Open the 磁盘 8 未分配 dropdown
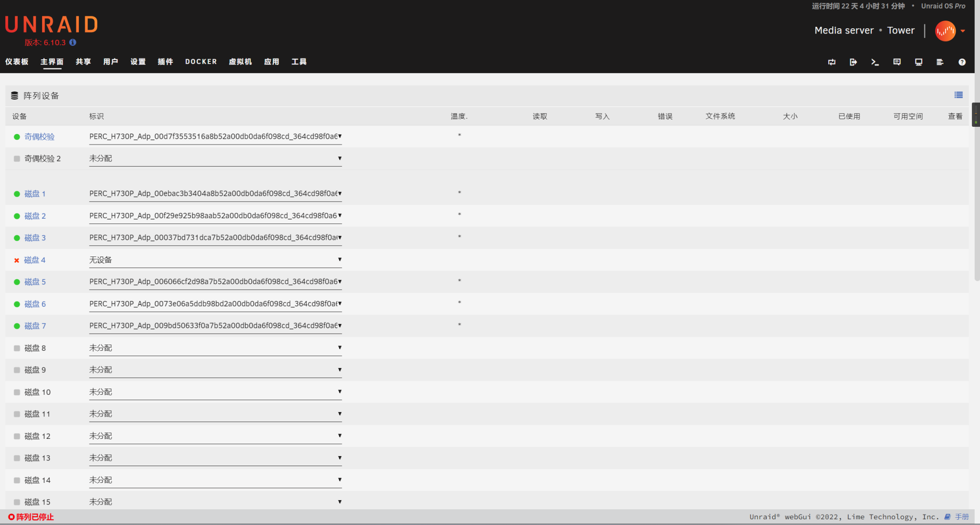The width and height of the screenshot is (980, 525). tap(215, 348)
